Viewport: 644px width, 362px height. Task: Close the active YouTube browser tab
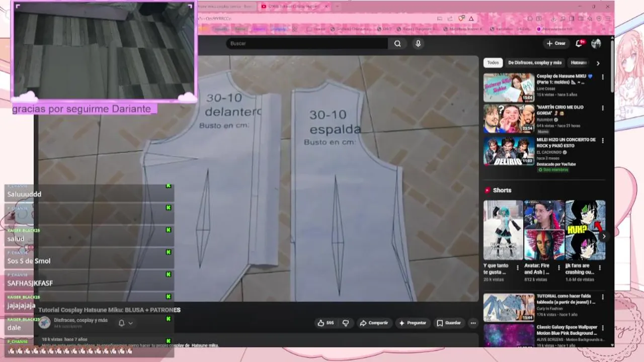pos(326,7)
